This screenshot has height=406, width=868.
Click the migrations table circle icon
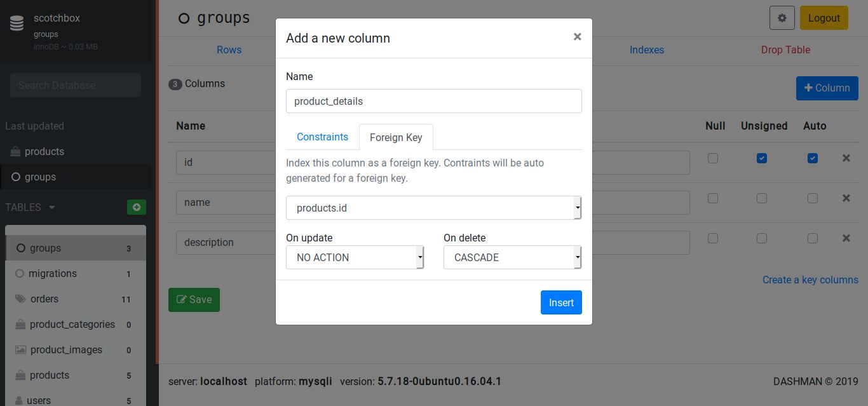click(x=20, y=273)
